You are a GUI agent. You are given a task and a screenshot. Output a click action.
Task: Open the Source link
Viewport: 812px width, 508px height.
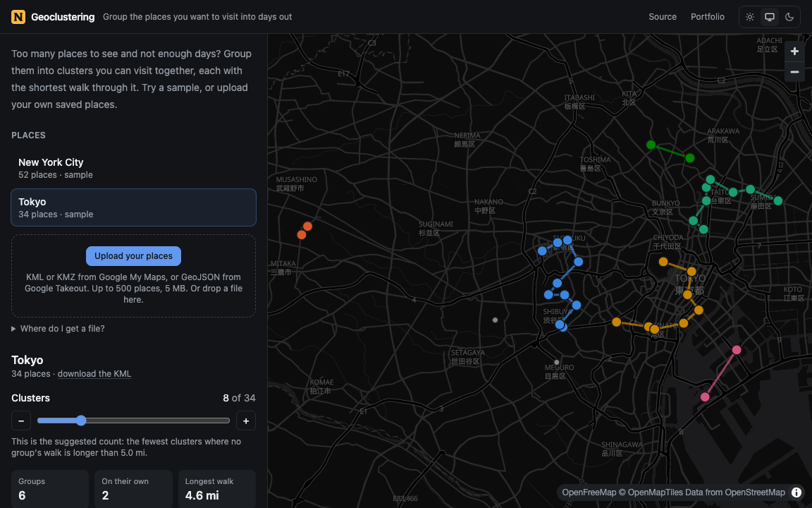tap(663, 17)
